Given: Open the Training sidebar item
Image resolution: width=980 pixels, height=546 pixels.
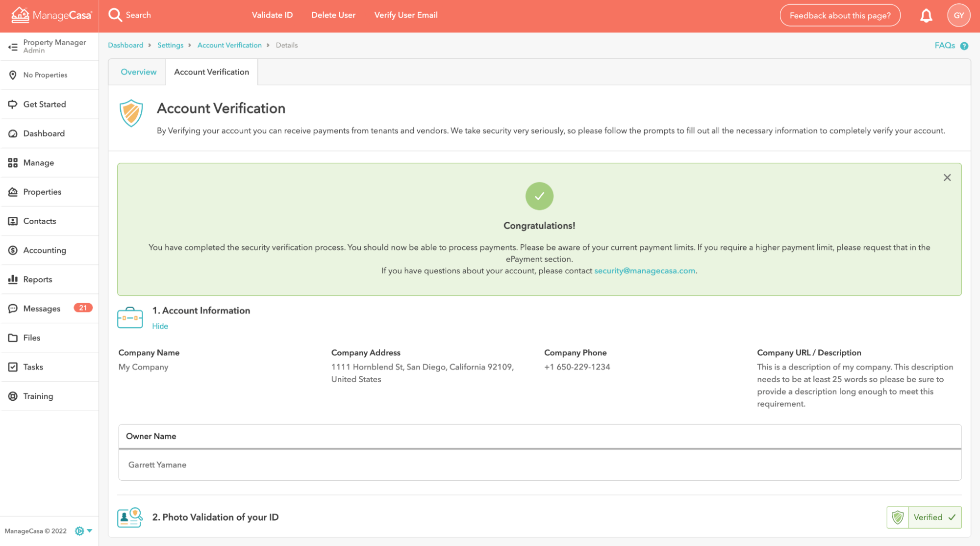Looking at the screenshot, I should 38,396.
